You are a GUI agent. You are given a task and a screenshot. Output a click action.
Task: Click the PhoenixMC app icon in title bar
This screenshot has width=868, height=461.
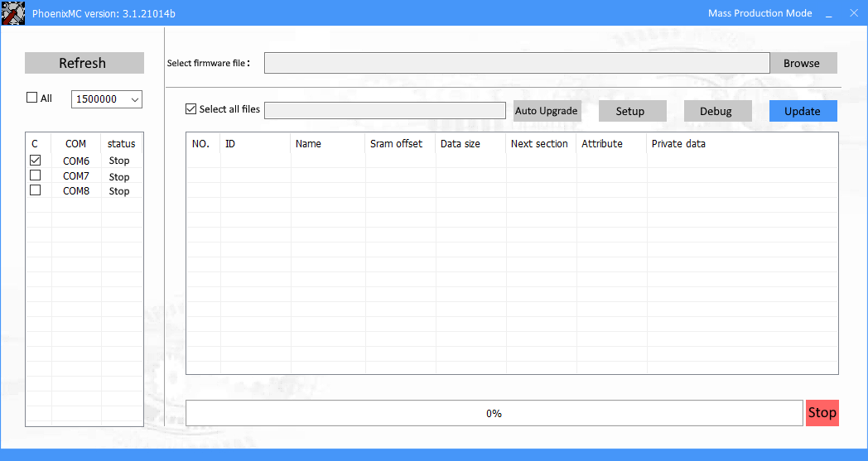click(x=13, y=13)
